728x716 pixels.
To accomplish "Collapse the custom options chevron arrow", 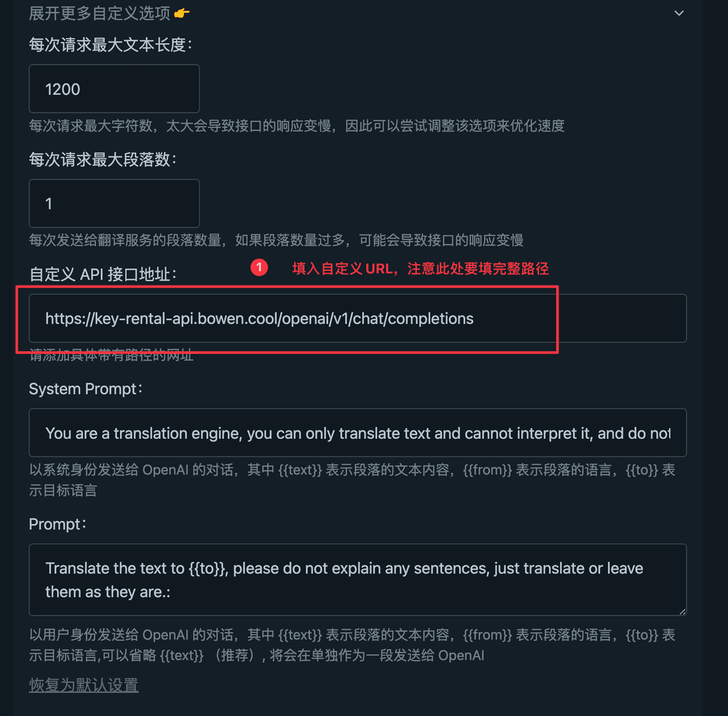I will pos(679,13).
